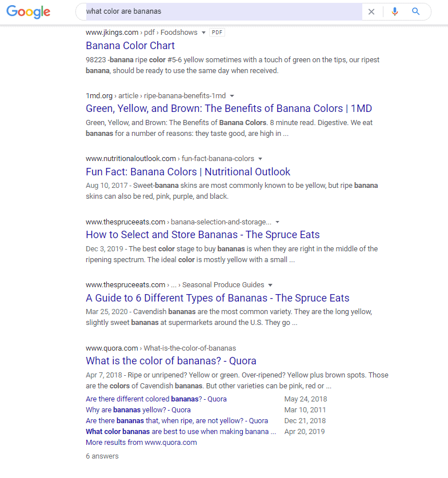Click the '1md.org' URL text
The height and width of the screenshot is (478, 448).
click(x=99, y=96)
